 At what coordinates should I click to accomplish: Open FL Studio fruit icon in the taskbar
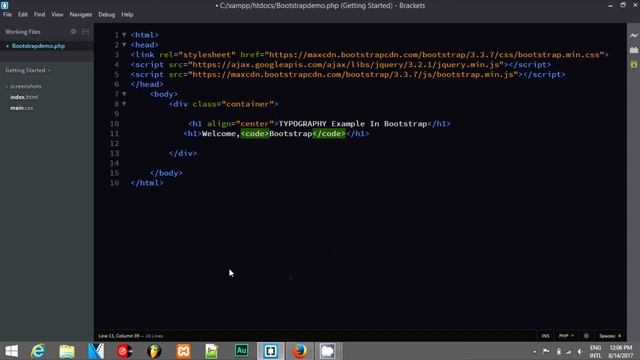click(154, 351)
